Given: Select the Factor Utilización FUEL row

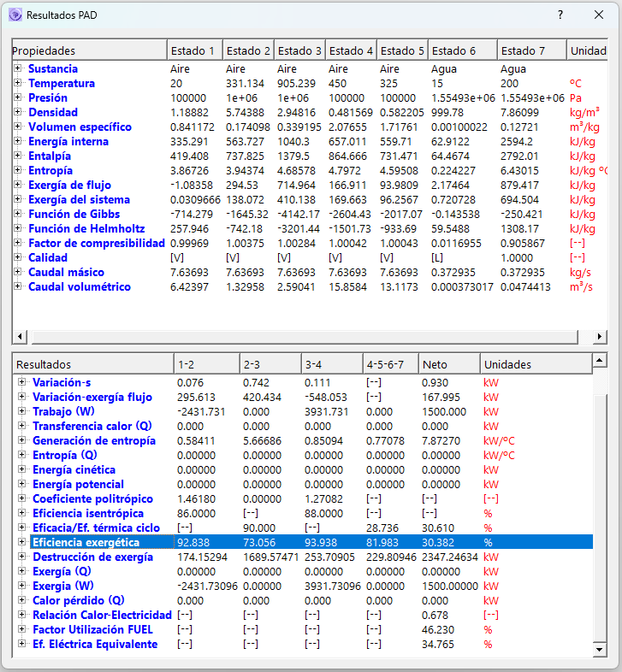Looking at the screenshot, I should point(92,629).
